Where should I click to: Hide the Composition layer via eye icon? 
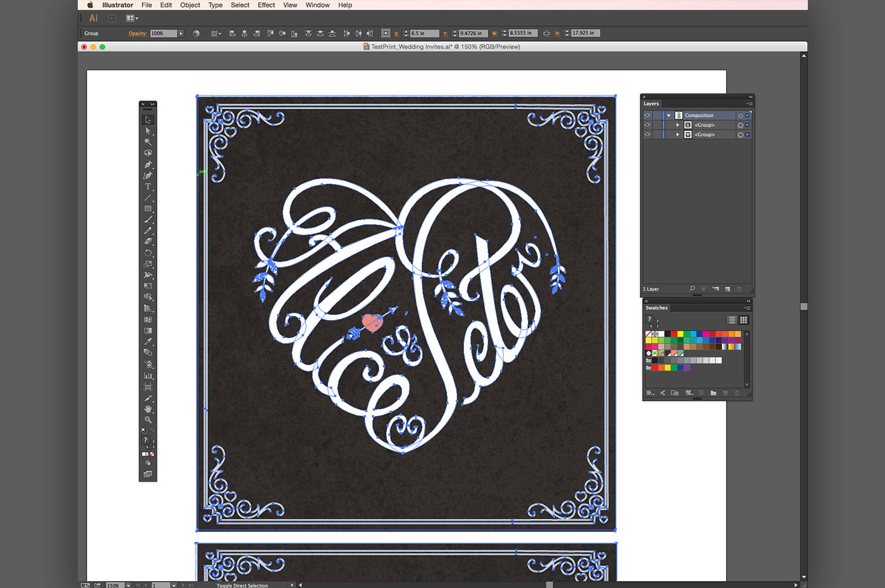(x=647, y=115)
